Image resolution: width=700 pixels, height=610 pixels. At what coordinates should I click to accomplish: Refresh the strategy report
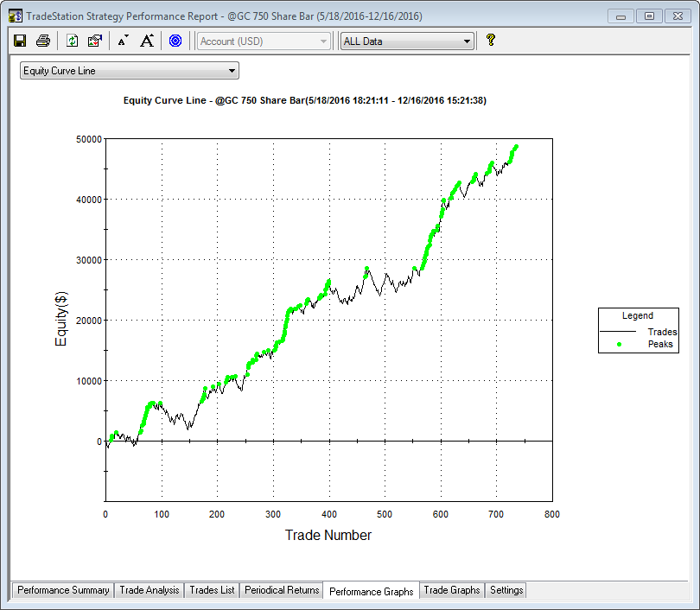point(73,41)
